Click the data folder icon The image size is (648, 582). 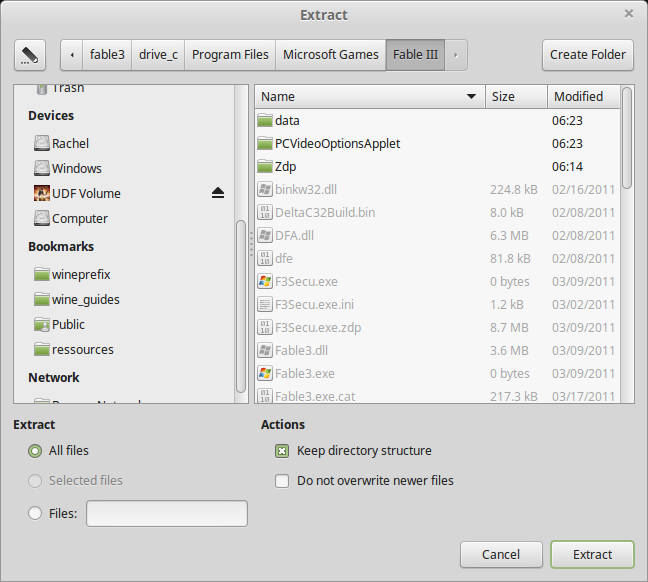click(x=264, y=120)
